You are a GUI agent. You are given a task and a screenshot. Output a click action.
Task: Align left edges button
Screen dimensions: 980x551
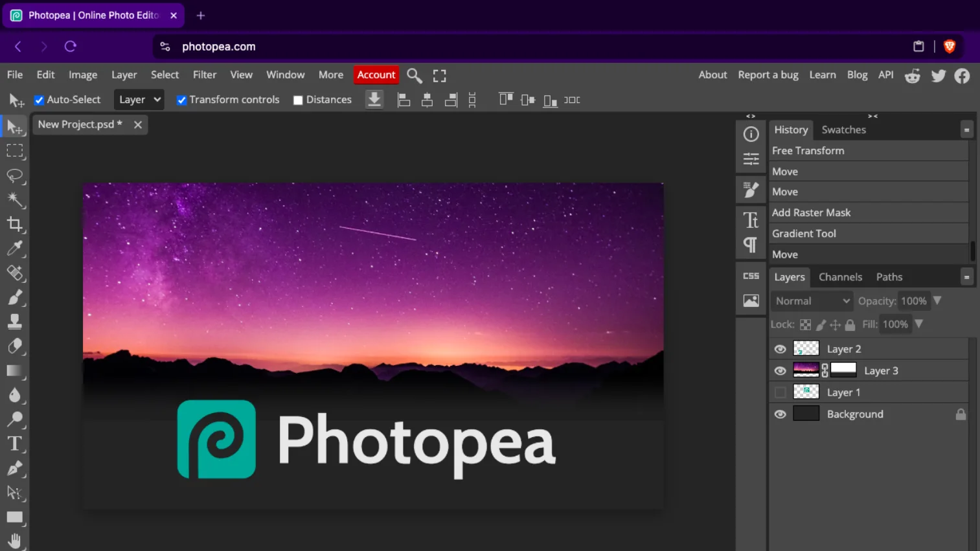coord(404,100)
